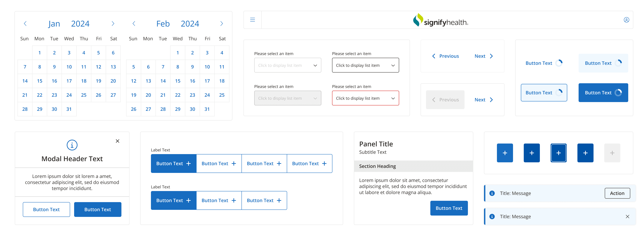
Task: Click Next in the upper pagination
Action: 484,56
